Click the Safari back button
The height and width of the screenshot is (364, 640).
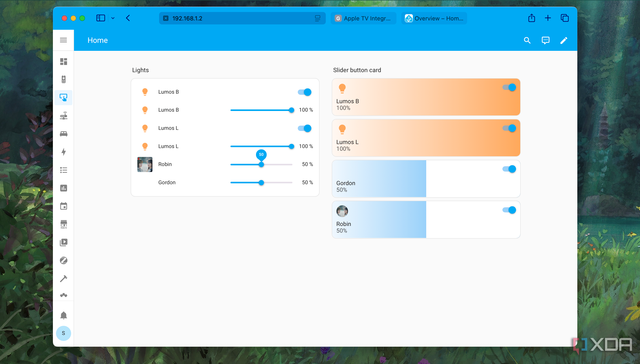tap(128, 18)
